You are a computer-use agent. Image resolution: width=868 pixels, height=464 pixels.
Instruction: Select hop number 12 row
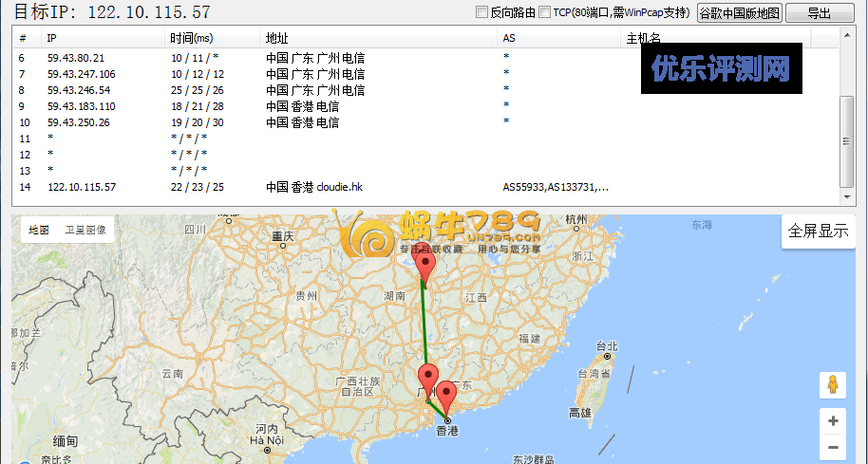coord(425,155)
